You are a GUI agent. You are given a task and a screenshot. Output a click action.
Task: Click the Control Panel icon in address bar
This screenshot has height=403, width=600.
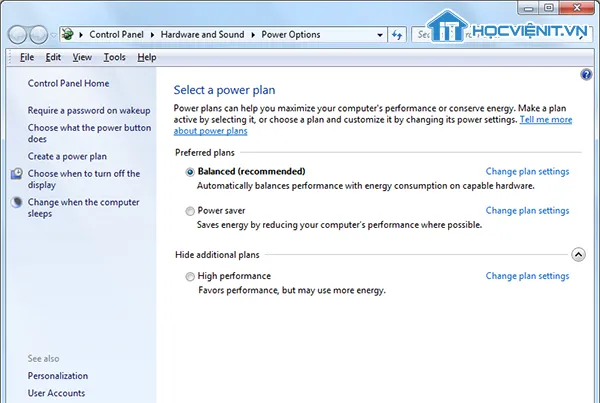pyautogui.click(x=67, y=34)
